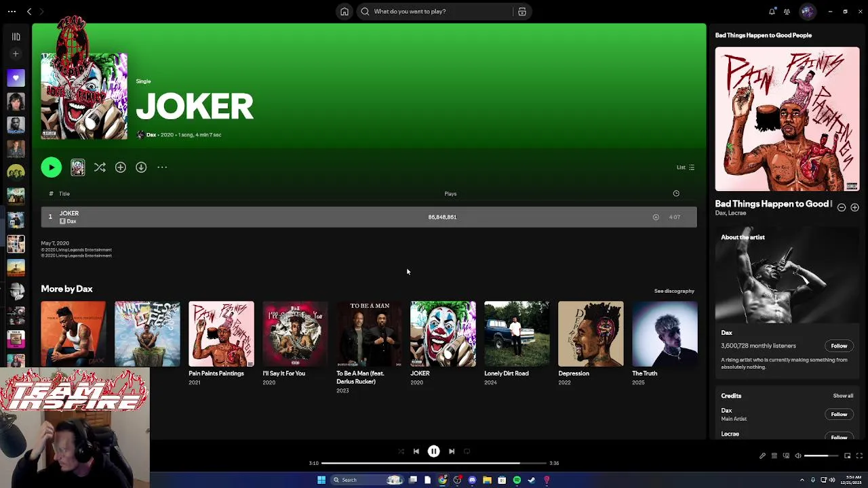Image resolution: width=868 pixels, height=488 pixels.
Task: Show hidden system tray icons
Action: pos(802,480)
